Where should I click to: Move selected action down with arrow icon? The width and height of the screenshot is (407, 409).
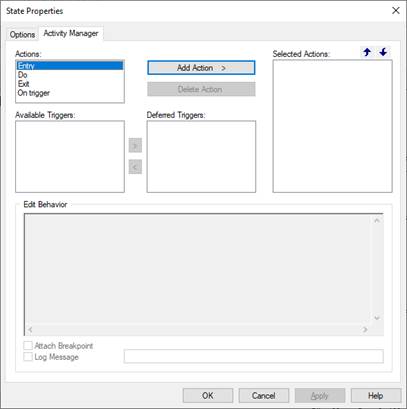point(383,52)
